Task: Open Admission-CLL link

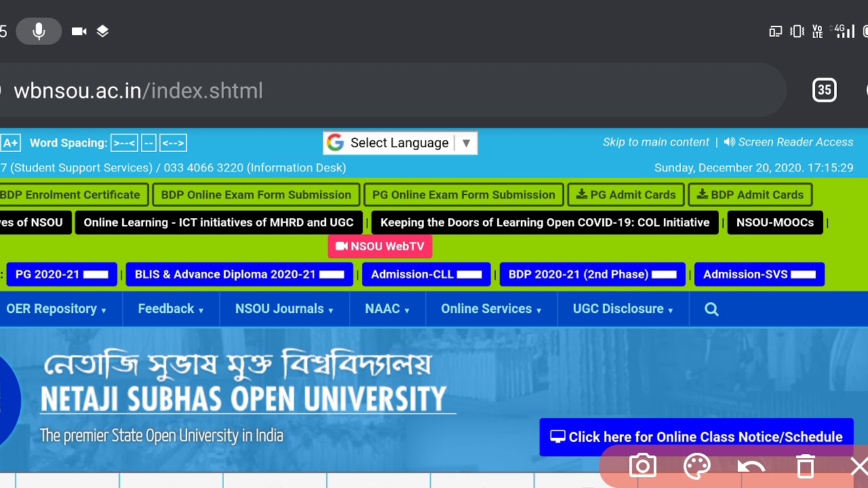Action: pyautogui.click(x=427, y=274)
